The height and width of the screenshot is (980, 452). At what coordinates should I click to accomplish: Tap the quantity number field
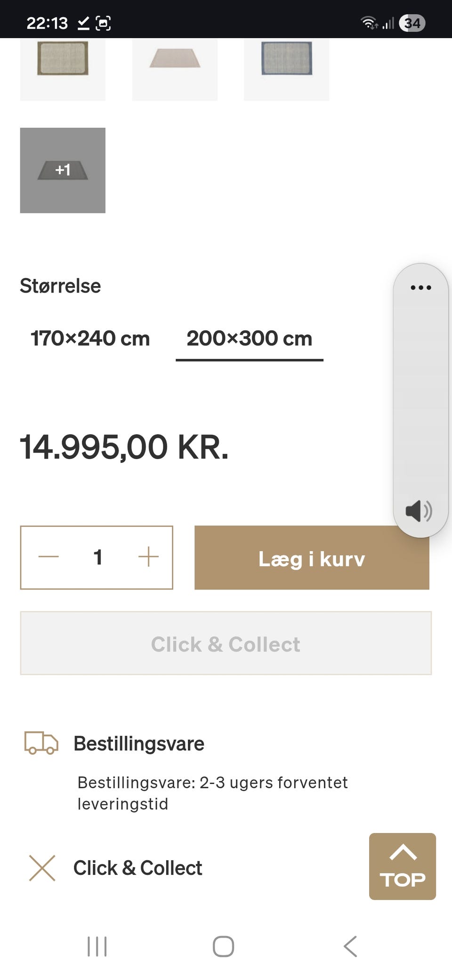point(98,557)
